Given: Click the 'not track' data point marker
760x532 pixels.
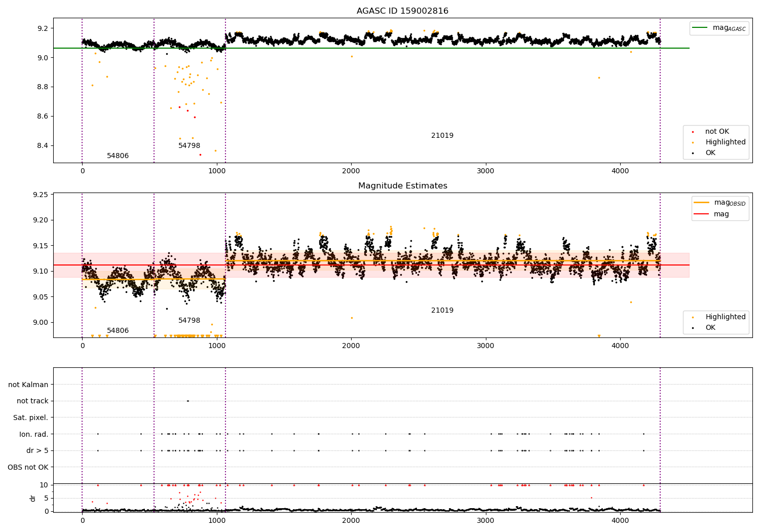Looking at the screenshot, I should [187, 401].
